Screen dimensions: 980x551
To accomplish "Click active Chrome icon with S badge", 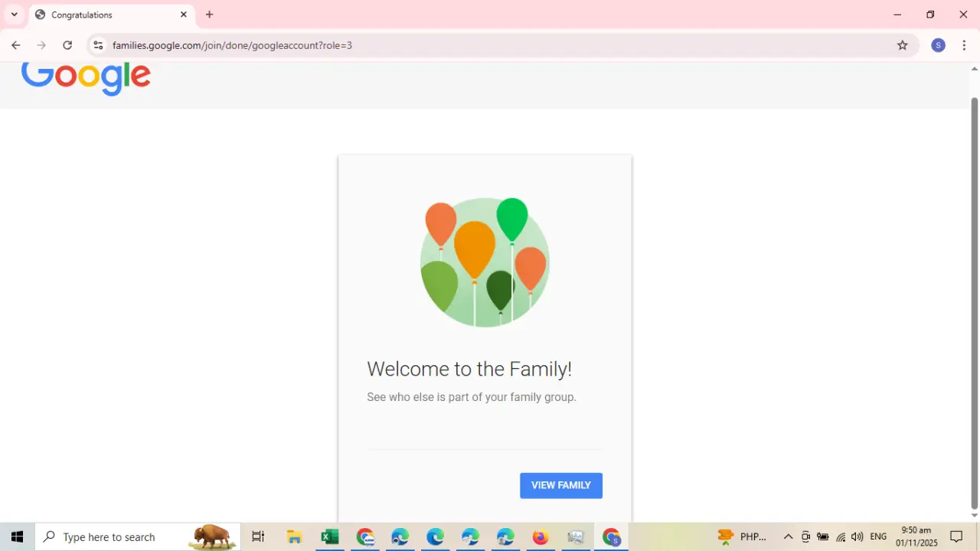I will 611,536.
